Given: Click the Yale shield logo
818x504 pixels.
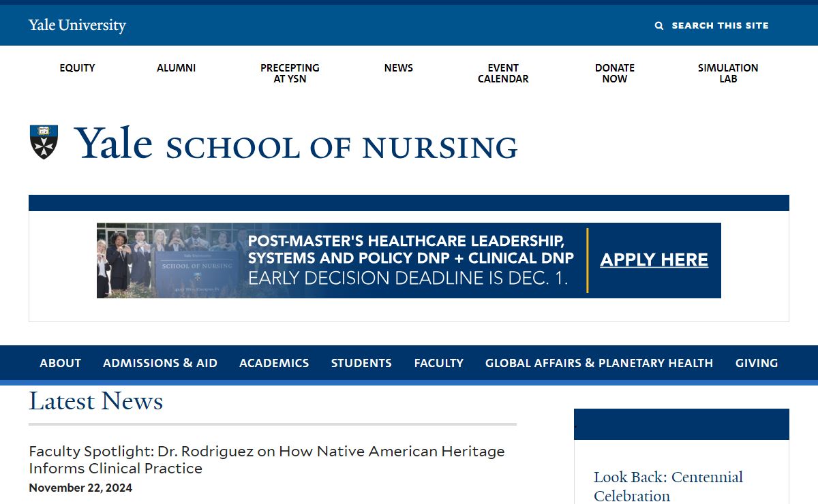Looking at the screenshot, I should tap(44, 142).
